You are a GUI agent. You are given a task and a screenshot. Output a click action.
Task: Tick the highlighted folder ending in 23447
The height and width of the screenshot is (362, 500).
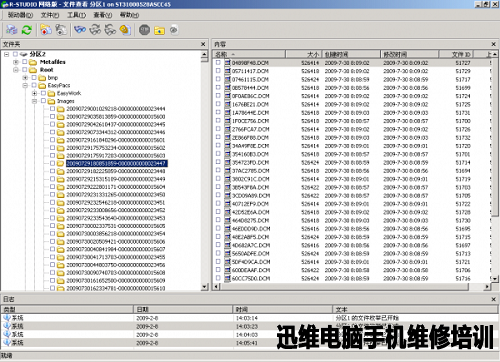[x=52, y=163]
